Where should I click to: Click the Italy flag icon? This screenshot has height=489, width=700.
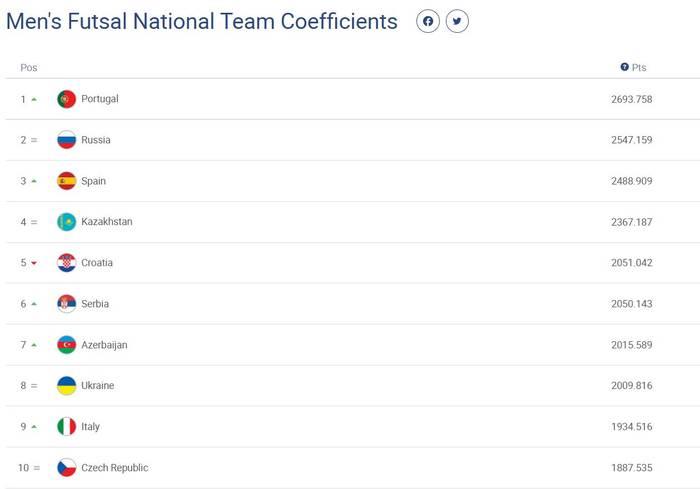point(67,427)
